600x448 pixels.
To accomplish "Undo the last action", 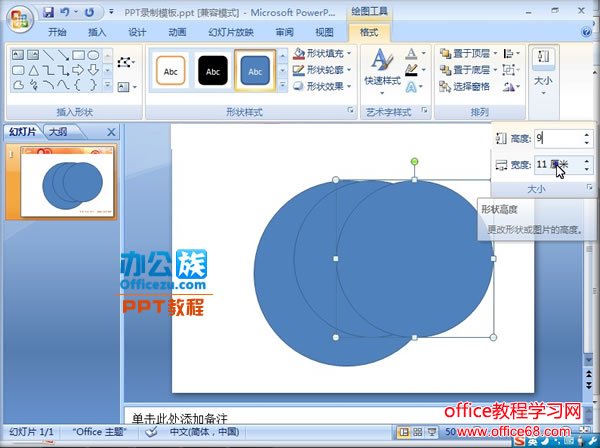I will (x=65, y=12).
